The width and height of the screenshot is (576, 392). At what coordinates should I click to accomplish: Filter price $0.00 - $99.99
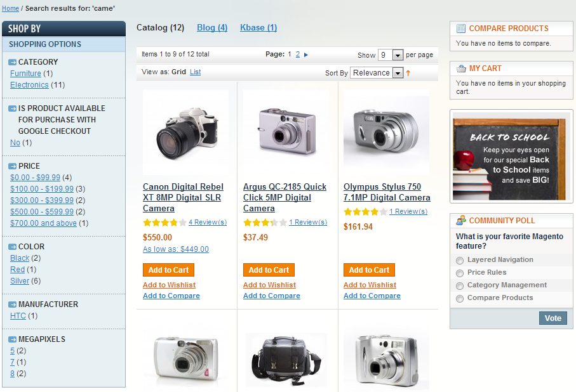click(x=35, y=177)
